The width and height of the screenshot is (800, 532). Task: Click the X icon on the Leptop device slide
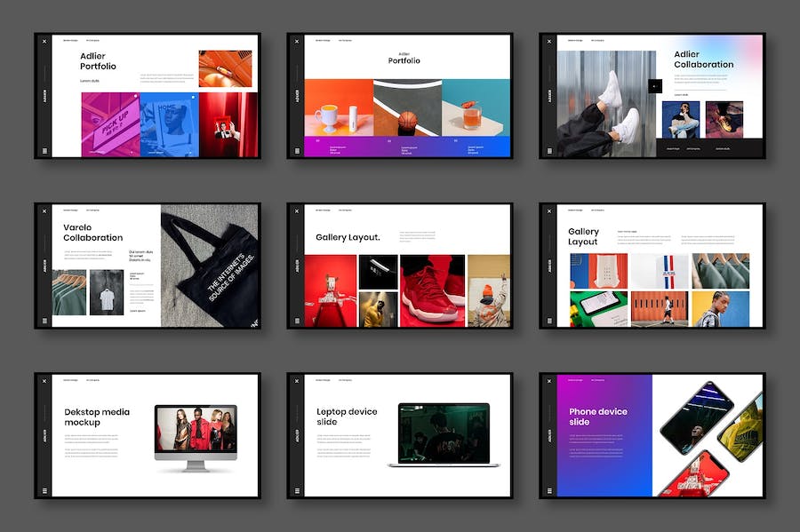tap(296, 381)
